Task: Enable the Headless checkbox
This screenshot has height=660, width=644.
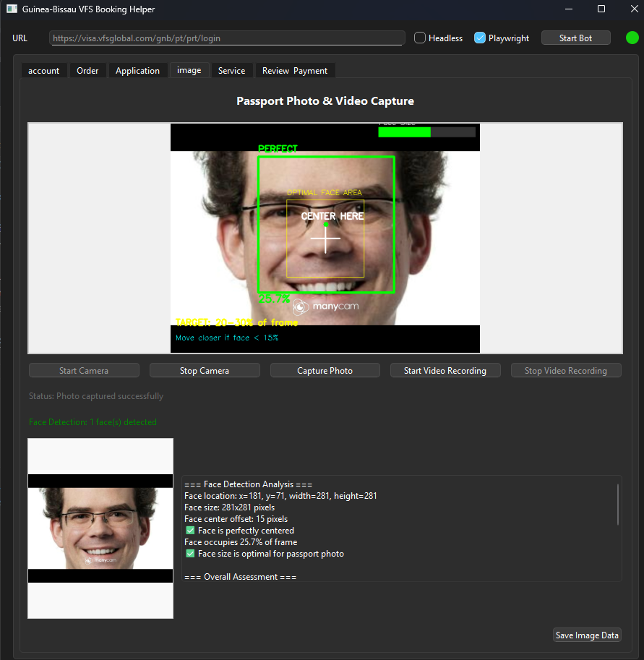Action: click(420, 38)
